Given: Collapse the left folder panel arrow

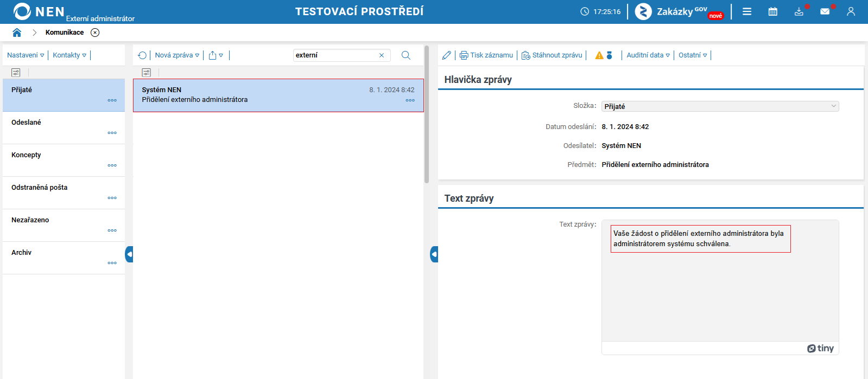Looking at the screenshot, I should pyautogui.click(x=129, y=254).
